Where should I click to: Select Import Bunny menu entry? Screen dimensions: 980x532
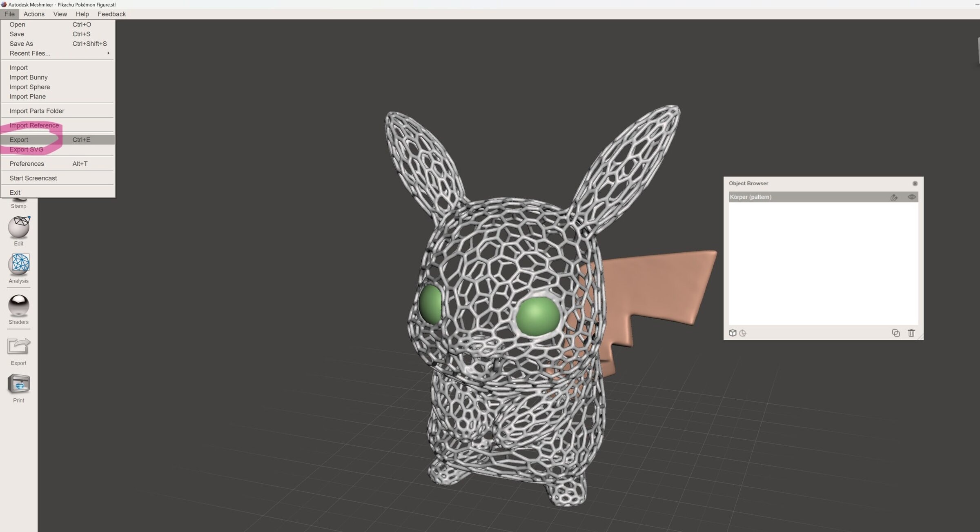pos(29,78)
